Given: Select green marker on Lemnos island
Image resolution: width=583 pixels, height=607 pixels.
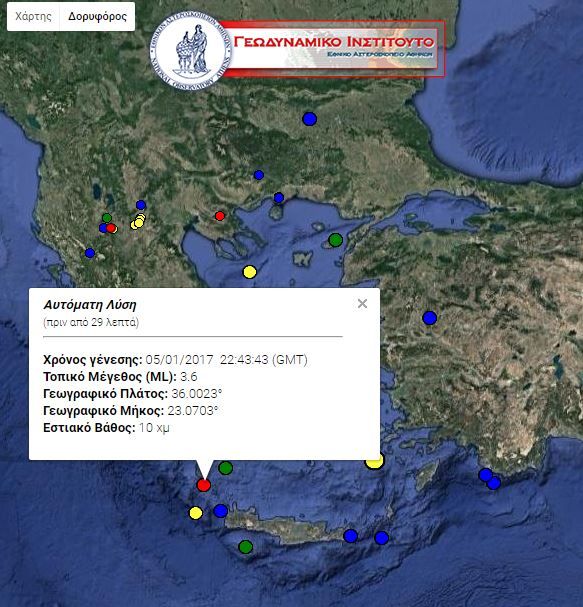Looking at the screenshot, I should coord(336,240).
